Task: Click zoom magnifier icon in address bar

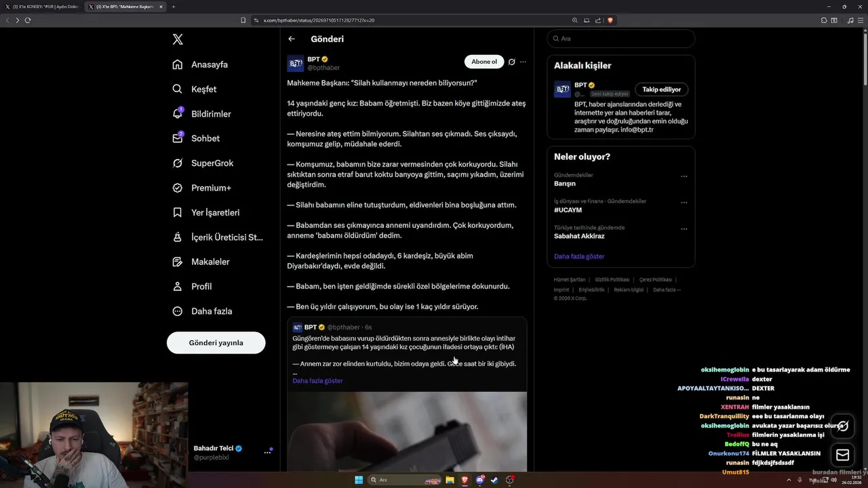Action: click(x=575, y=20)
